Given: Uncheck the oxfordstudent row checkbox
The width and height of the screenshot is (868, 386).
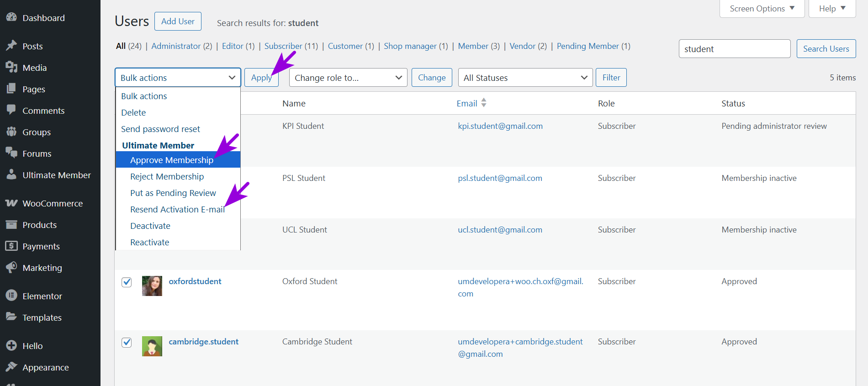Looking at the screenshot, I should click(127, 282).
